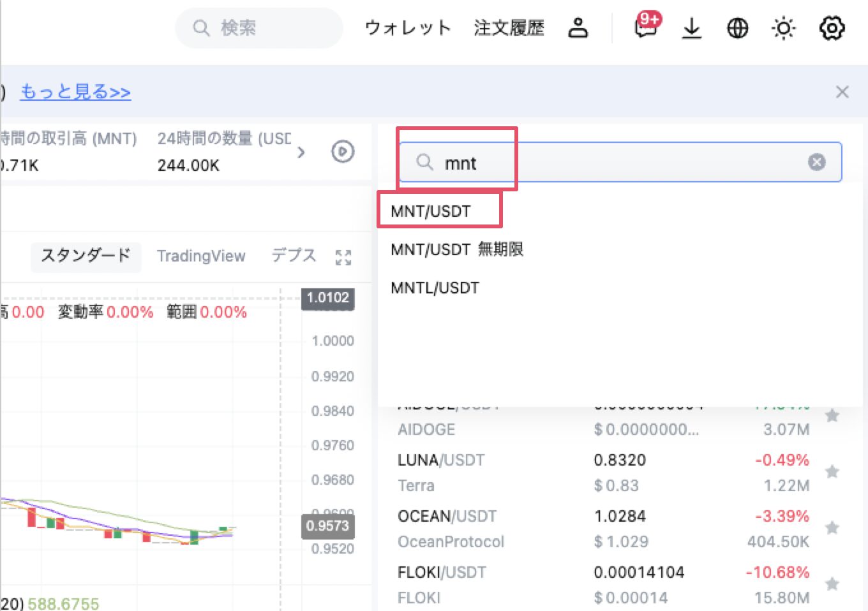Click LUNA price 0.8320

tap(620, 460)
